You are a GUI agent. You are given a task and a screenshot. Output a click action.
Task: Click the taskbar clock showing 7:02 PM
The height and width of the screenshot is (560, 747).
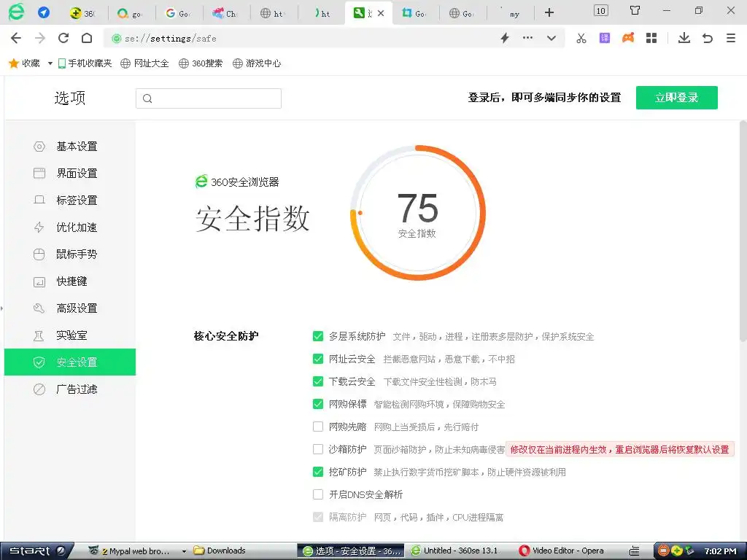[720, 551]
